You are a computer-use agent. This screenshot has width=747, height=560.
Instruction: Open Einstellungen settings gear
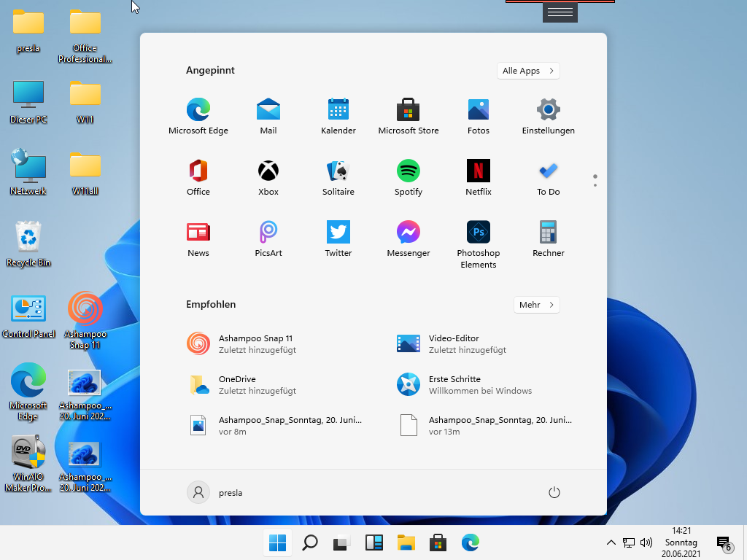pyautogui.click(x=549, y=117)
